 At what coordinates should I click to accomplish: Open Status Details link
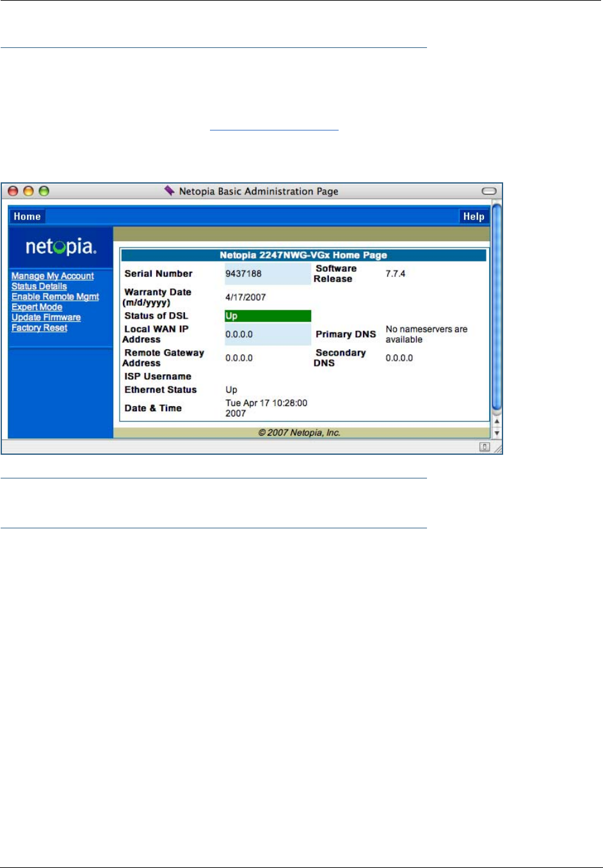pyautogui.click(x=39, y=287)
